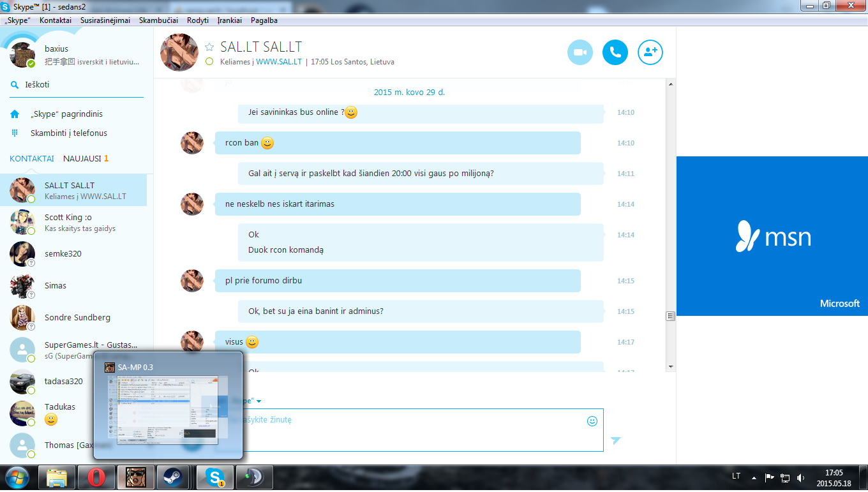868x492 pixels.
Task: Open the send-via Skype dropdown arrow
Action: pos(259,401)
